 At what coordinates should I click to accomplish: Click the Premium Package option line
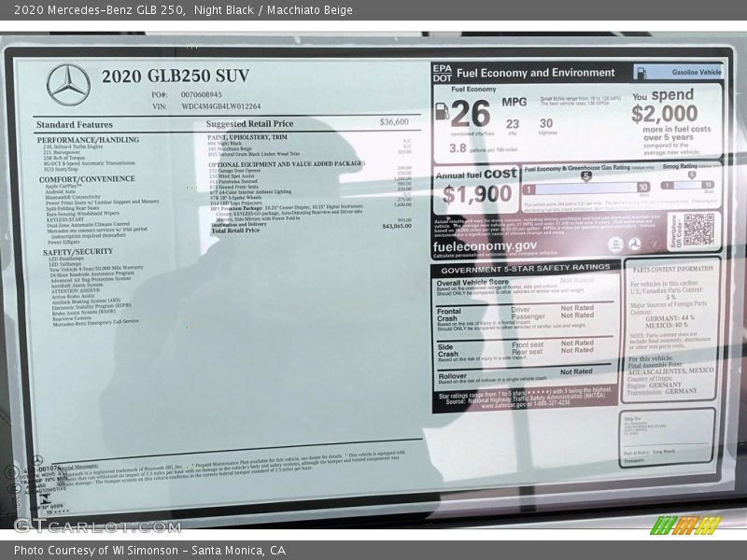click(x=287, y=207)
